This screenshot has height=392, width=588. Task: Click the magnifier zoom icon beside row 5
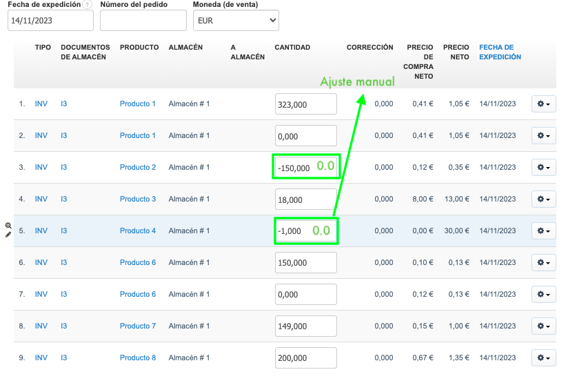tap(8, 226)
